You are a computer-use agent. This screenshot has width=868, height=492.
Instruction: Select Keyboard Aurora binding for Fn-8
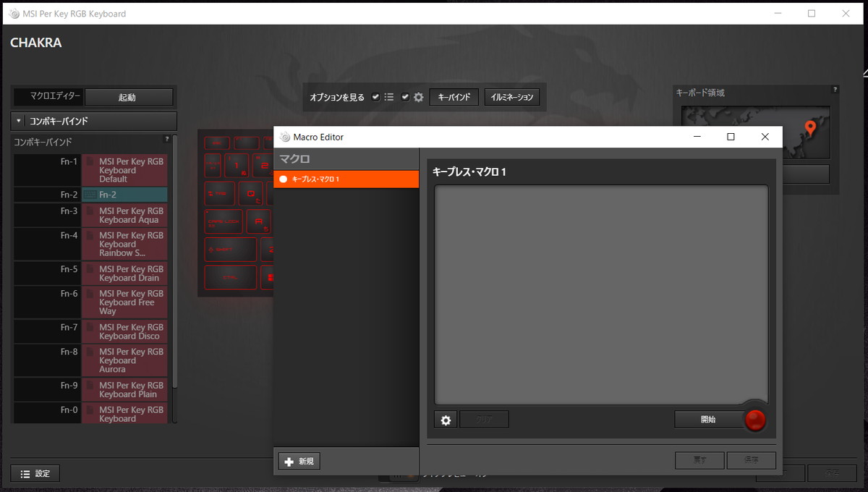(x=124, y=360)
